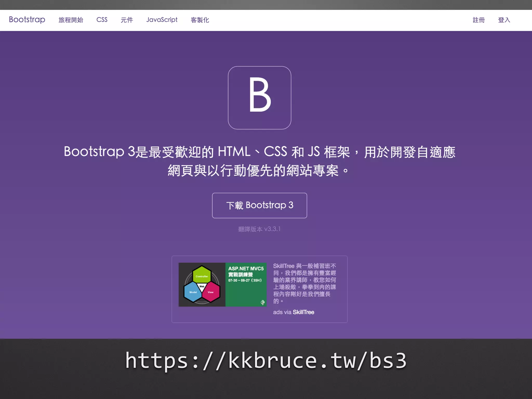Click the 翻譯版本 v3.3.1 text
Image resolution: width=532 pixels, height=399 pixels.
tap(259, 229)
